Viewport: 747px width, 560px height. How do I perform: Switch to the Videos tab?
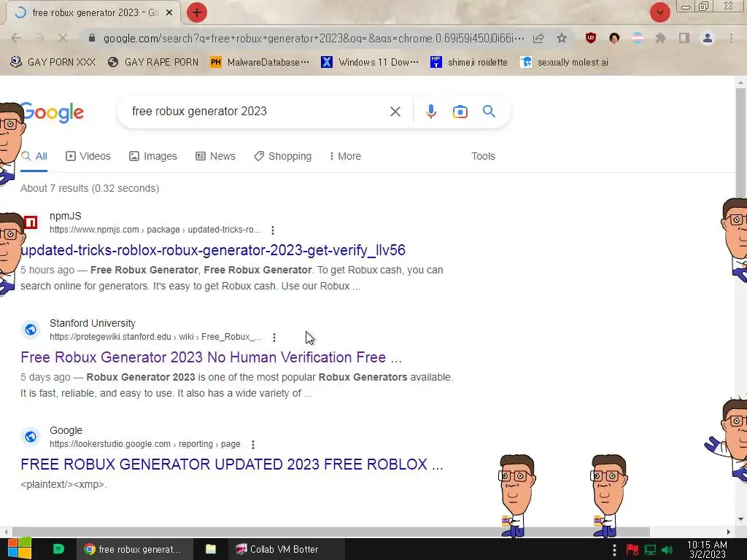click(x=88, y=156)
